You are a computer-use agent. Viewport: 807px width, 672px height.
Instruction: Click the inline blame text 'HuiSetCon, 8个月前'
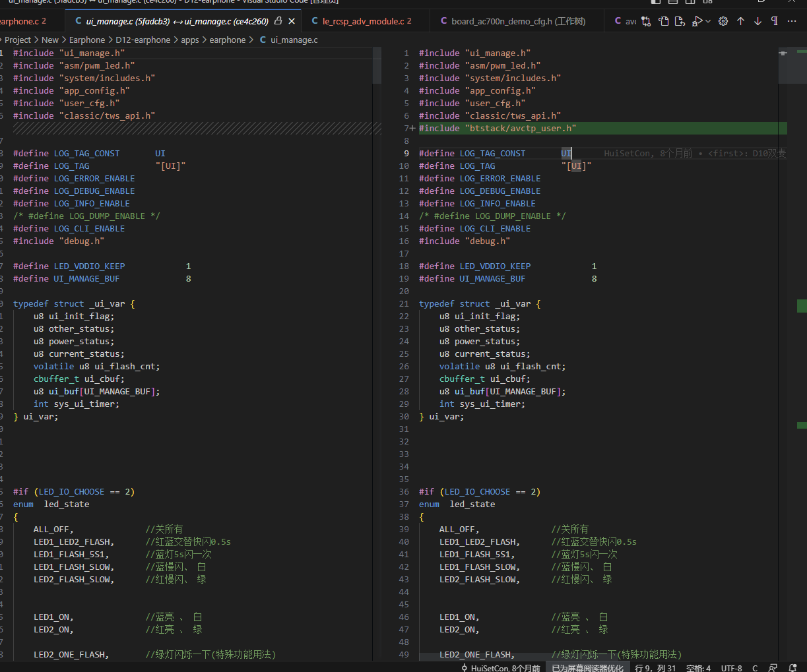648,153
